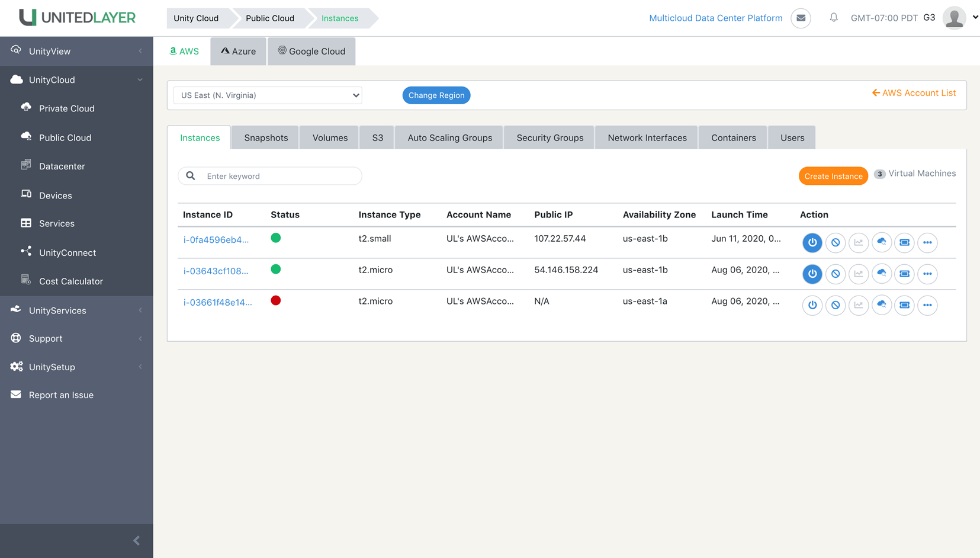
Task: Go back to AWS Account List
Action: coord(914,93)
